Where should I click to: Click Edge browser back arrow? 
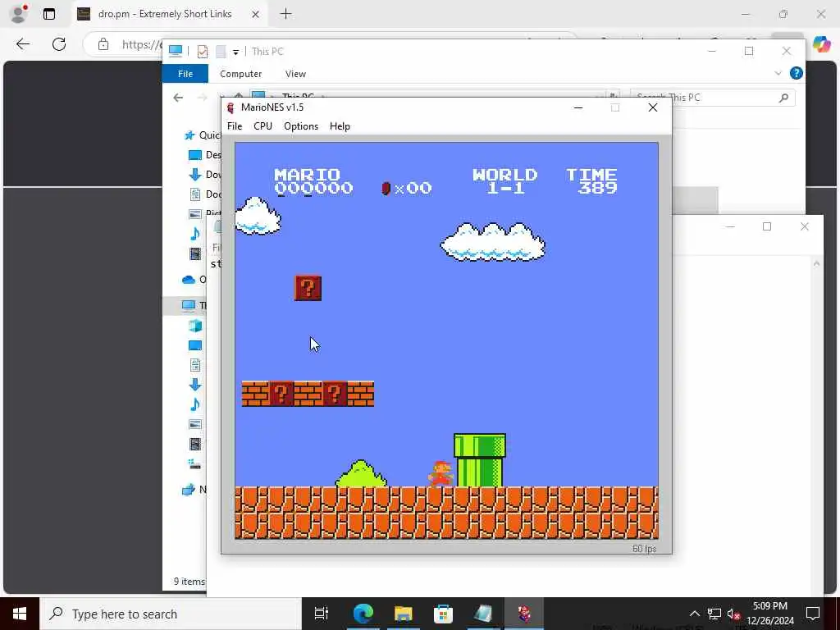[23, 44]
